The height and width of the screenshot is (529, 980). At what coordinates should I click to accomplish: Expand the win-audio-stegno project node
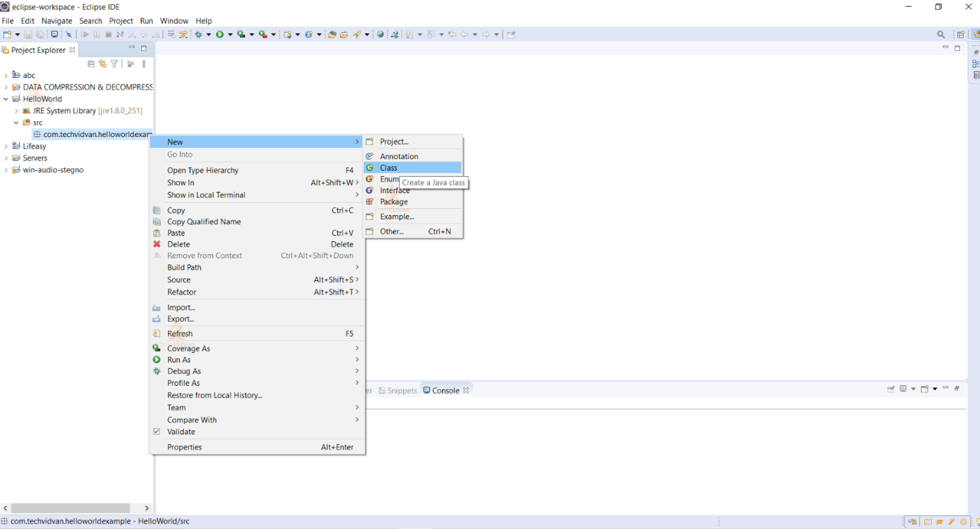point(5,170)
